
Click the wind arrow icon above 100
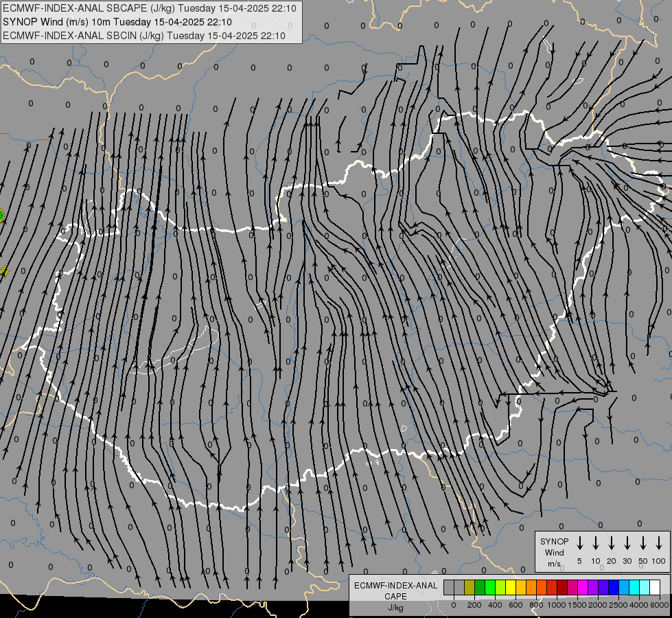click(659, 543)
